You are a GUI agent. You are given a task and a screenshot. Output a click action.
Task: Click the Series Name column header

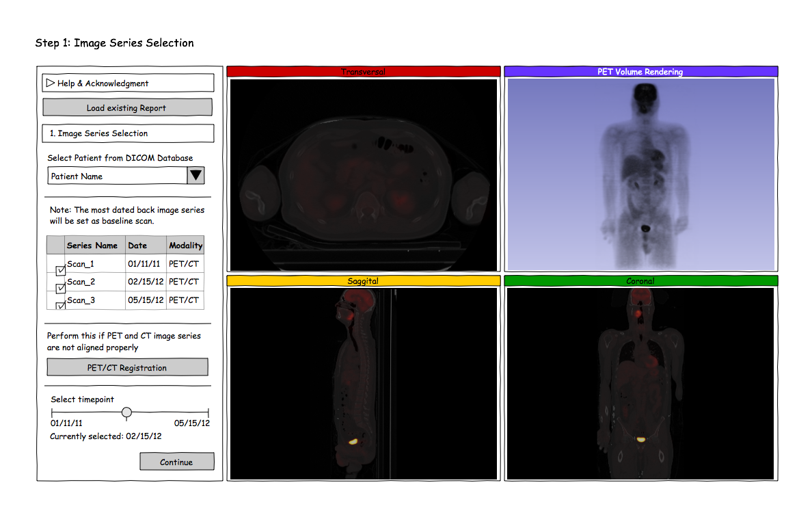pos(92,246)
